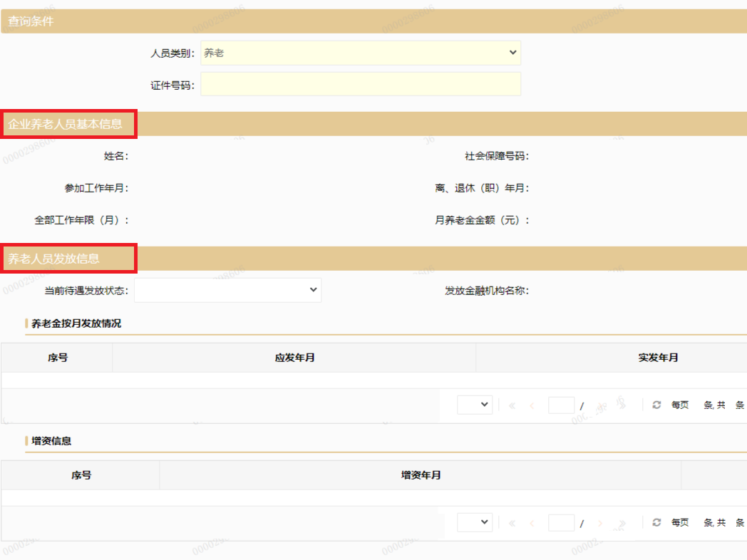Click page number box in 增资信息 pager
This screenshot has height=560, width=747.
coord(561,523)
